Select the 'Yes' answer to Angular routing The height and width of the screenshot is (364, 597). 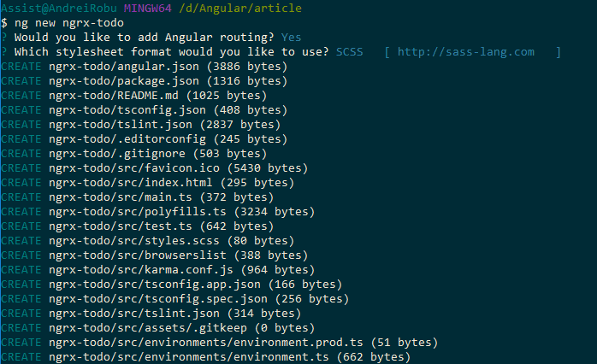coord(292,38)
